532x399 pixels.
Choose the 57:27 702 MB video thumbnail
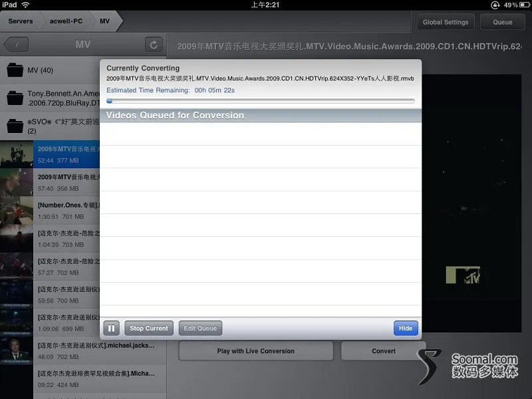click(17, 267)
